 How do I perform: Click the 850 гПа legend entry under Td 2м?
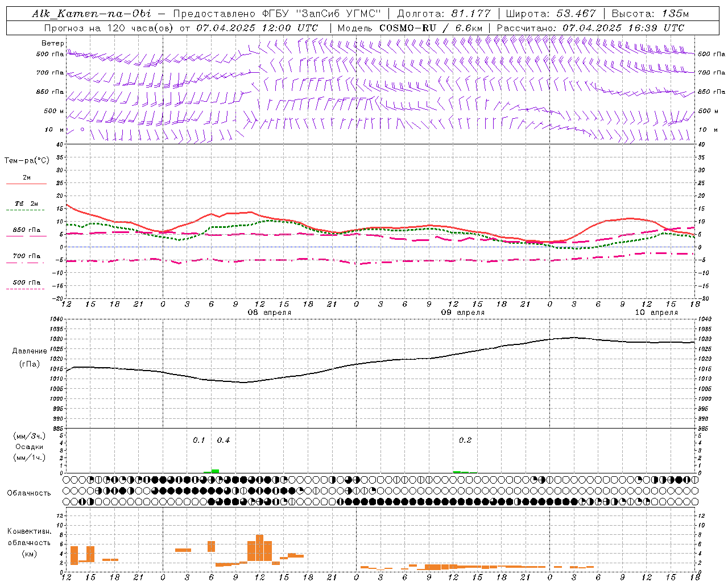coord(27,230)
